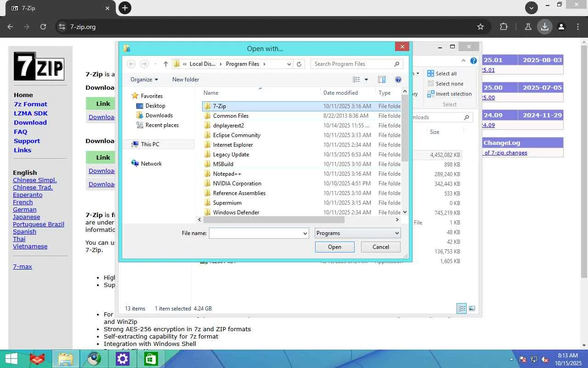
Task: Open the Chrome three-dot menu
Action: coord(578,27)
